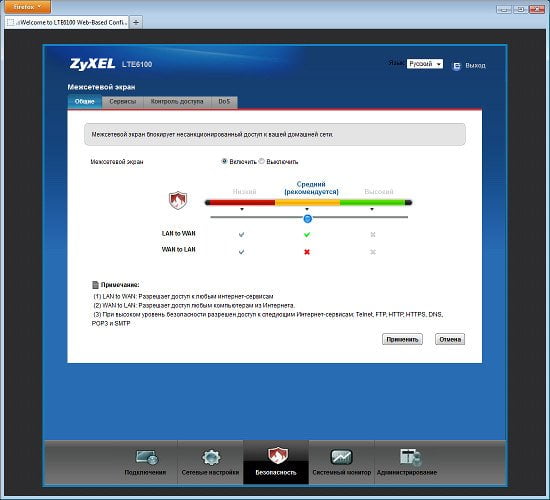The width and height of the screenshot is (550, 500).
Task: Open the Язык language dropdown
Action: point(424,64)
